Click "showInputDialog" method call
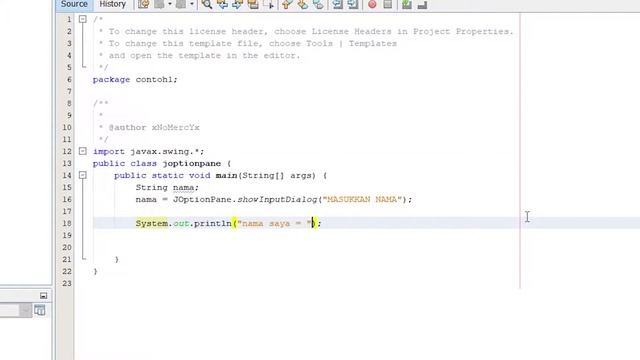The height and width of the screenshot is (360, 640). coord(277,199)
